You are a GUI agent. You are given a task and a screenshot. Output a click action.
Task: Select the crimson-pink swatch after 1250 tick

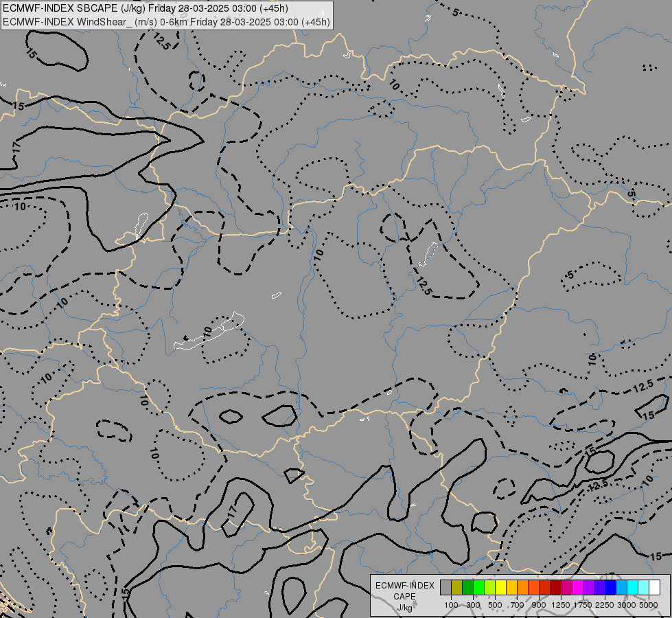566,588
